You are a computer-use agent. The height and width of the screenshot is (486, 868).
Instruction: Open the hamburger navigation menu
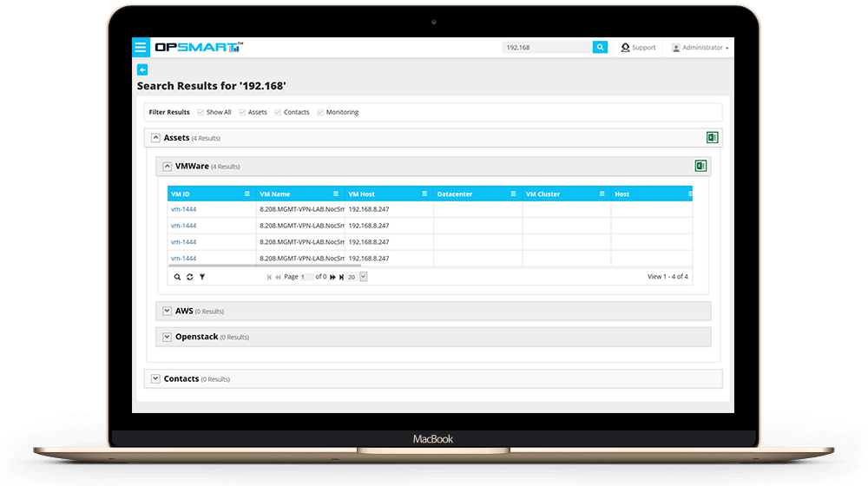pos(141,47)
